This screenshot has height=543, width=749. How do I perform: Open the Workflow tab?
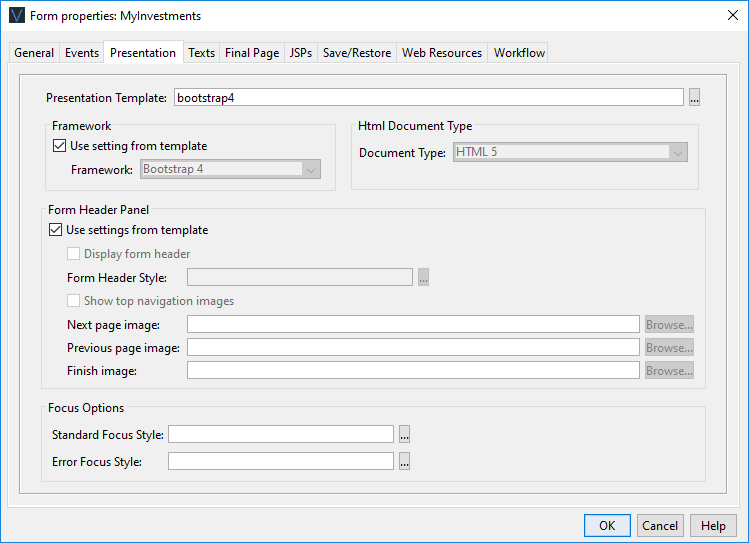pyautogui.click(x=519, y=53)
